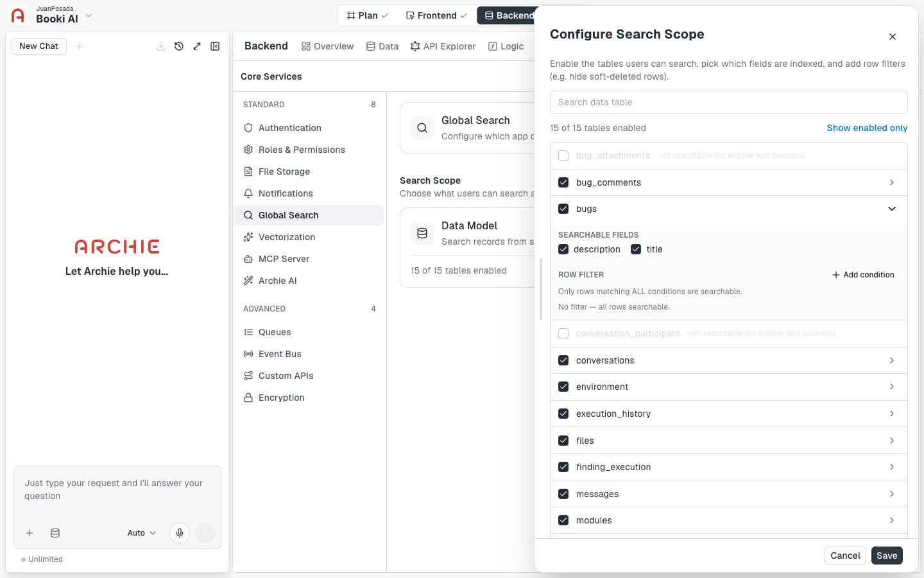Screen dimensions: 924x578
Task: Switch to the Frontend tab
Action: click(436, 15)
